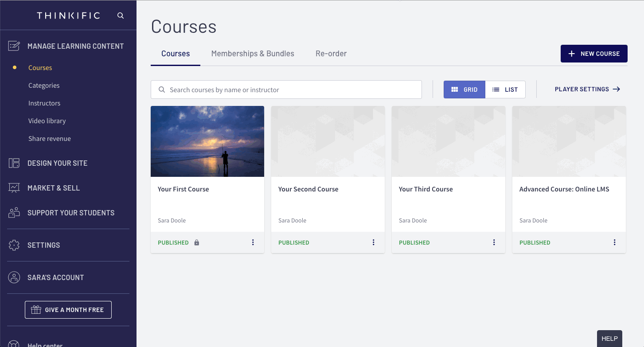Click Sara Doole under Your Second Course

pos(293,220)
